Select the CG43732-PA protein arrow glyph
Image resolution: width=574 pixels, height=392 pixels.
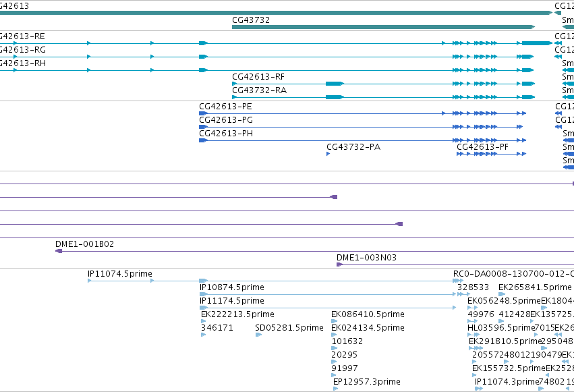click(x=328, y=154)
